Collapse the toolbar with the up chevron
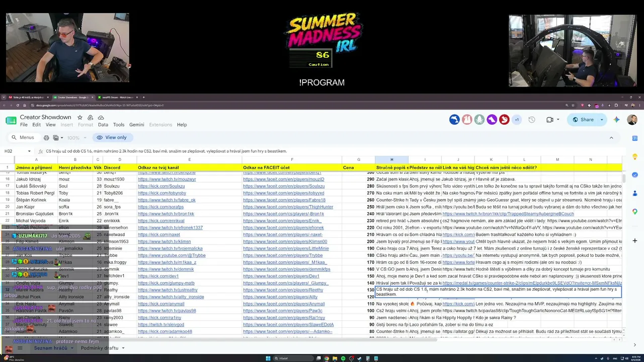This screenshot has width=644, height=362. 611,138
